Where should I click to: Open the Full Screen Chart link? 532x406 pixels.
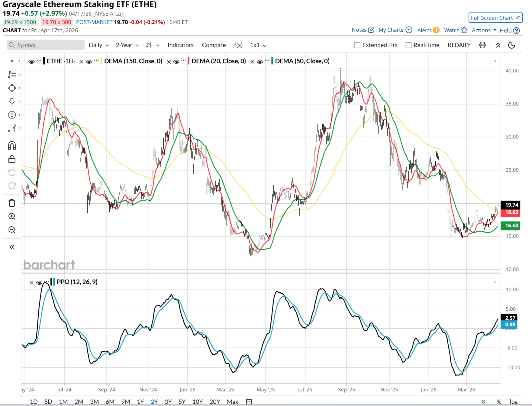[495, 18]
